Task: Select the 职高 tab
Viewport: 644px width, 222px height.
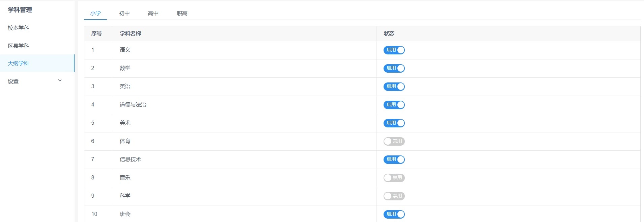Action: (182, 14)
